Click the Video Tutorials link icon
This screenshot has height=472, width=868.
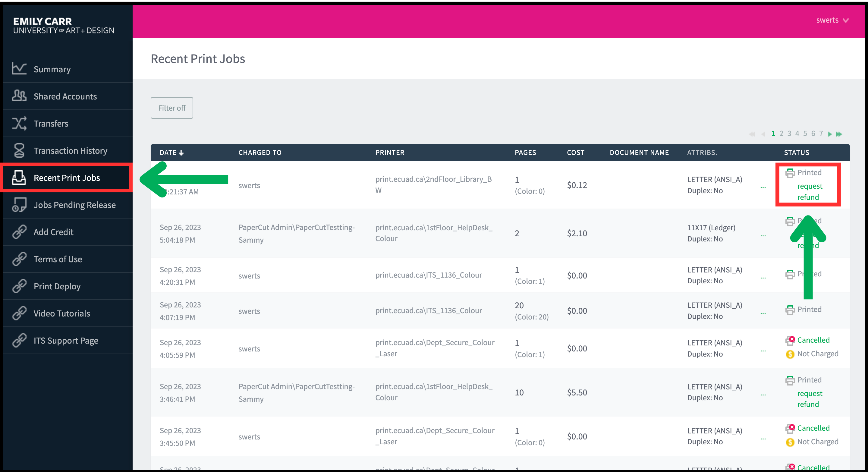point(19,313)
